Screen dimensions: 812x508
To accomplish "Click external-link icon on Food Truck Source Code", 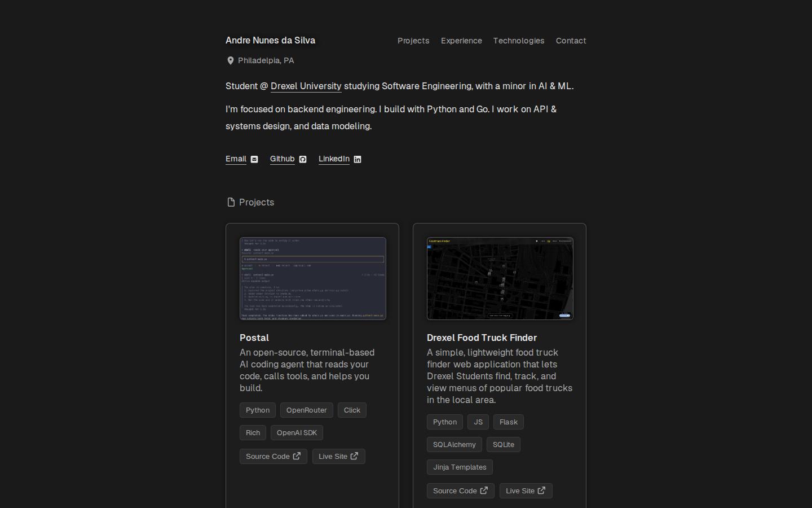I will pyautogui.click(x=484, y=491).
